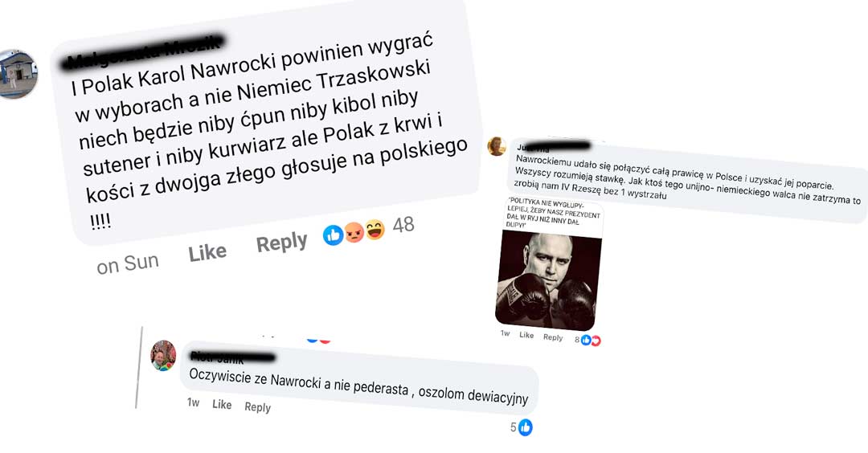Click Like under the large top comment
868x453 pixels.
tap(207, 253)
